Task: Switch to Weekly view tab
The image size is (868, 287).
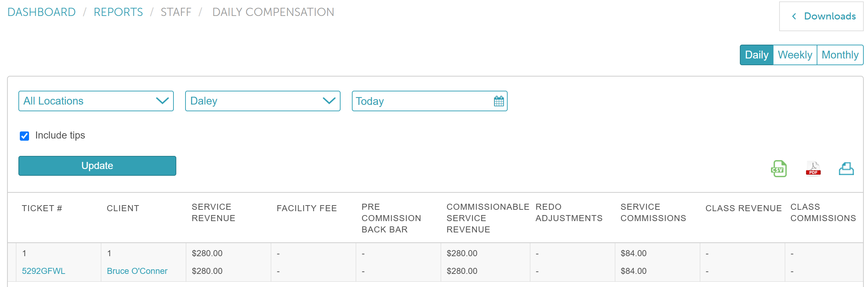Action: click(795, 55)
